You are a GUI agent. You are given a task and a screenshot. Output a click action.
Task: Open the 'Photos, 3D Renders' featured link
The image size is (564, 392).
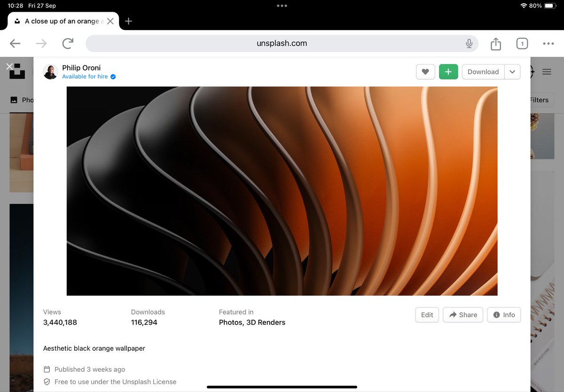coord(252,322)
